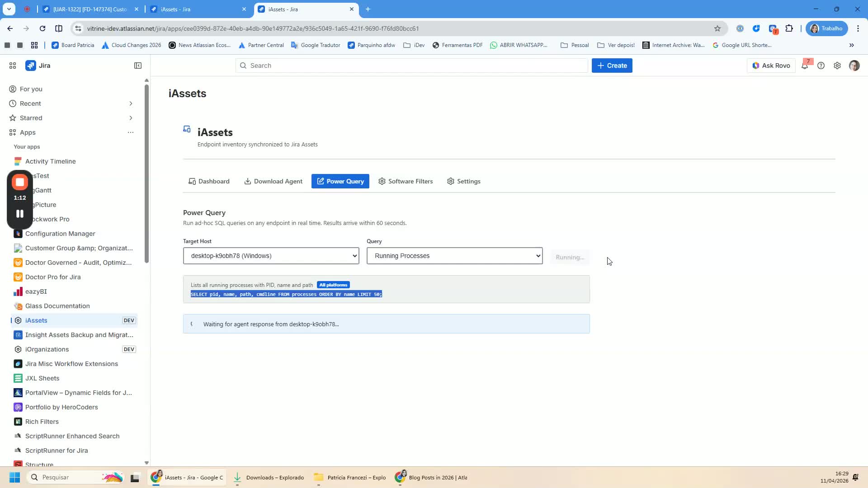The image size is (868, 488).
Task: Open the Chrome tab search dropdown
Action: point(9,9)
